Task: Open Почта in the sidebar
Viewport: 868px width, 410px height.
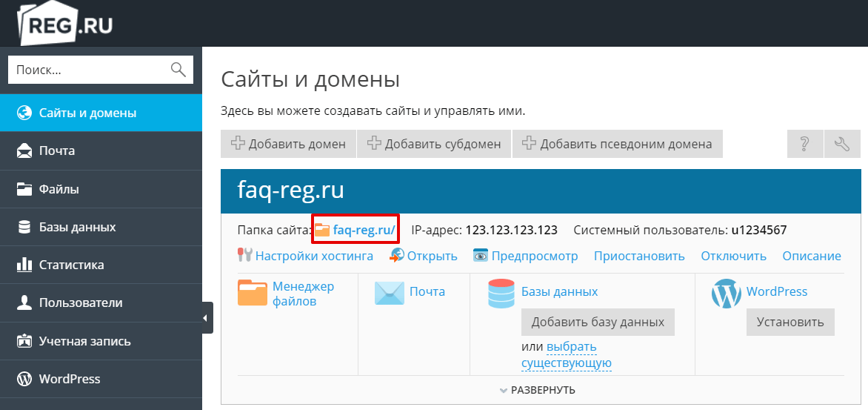Action: point(57,151)
